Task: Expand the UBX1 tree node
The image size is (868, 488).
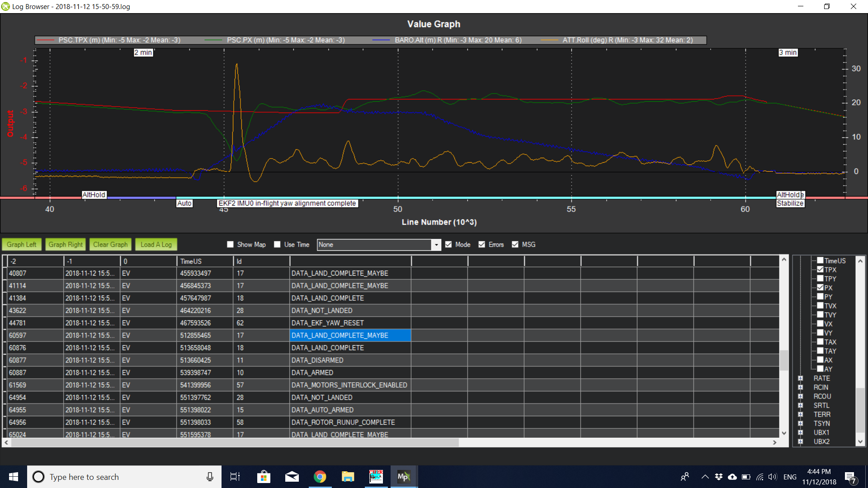Action: point(801,432)
